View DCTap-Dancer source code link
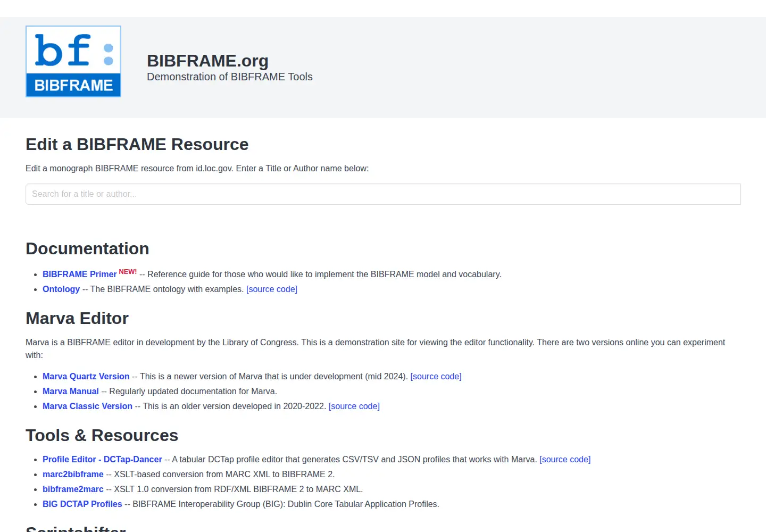This screenshot has width=766, height=532. pos(565,460)
